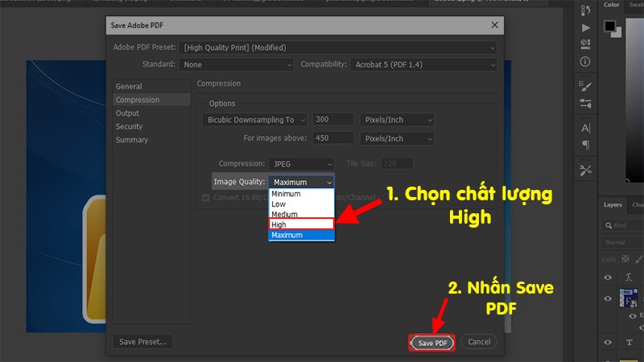Toggle Convert 16 Bit/Channel checkbox
The image size is (644, 362).
(x=206, y=198)
